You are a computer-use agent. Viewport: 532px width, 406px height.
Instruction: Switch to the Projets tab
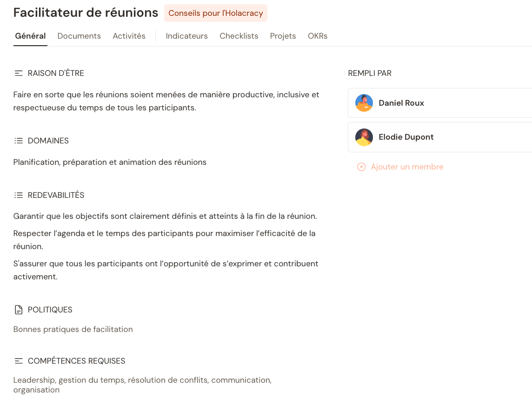(283, 36)
